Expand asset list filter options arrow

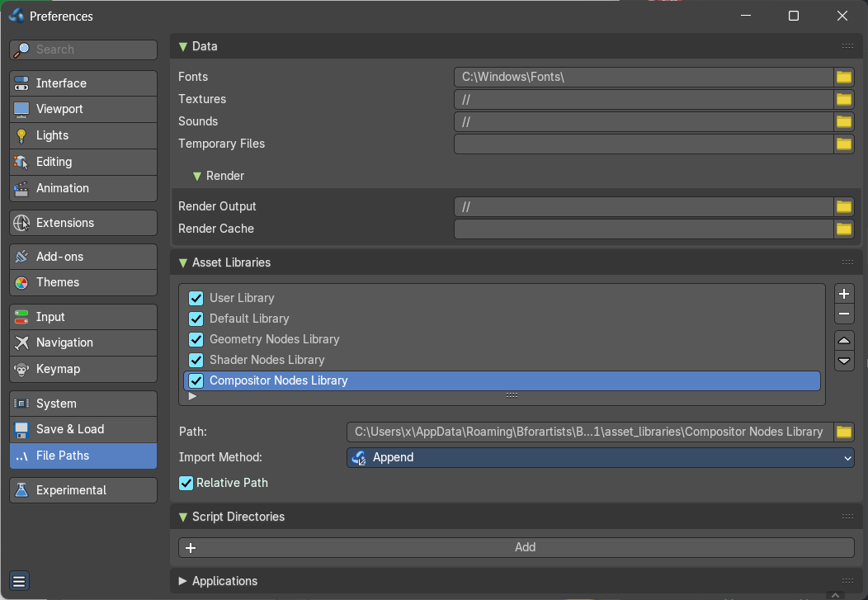coord(192,396)
